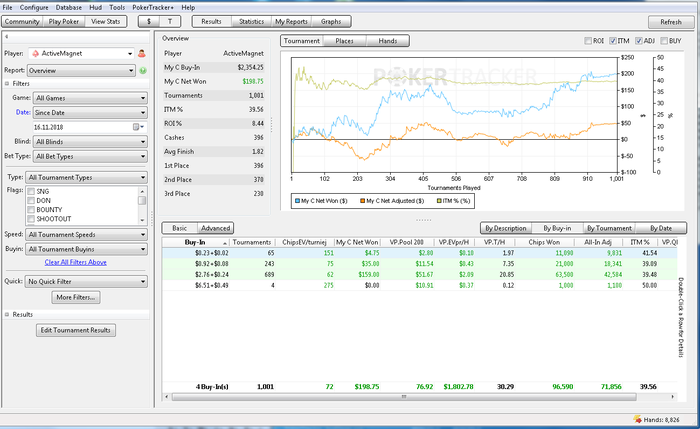
Task: Enable the ROI chart checkbox
Action: click(x=590, y=41)
